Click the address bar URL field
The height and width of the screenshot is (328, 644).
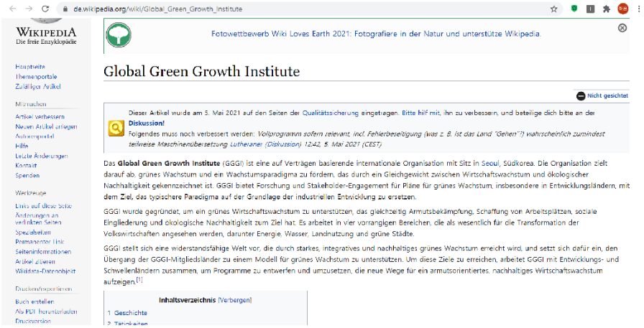pyautogui.click(x=308, y=9)
